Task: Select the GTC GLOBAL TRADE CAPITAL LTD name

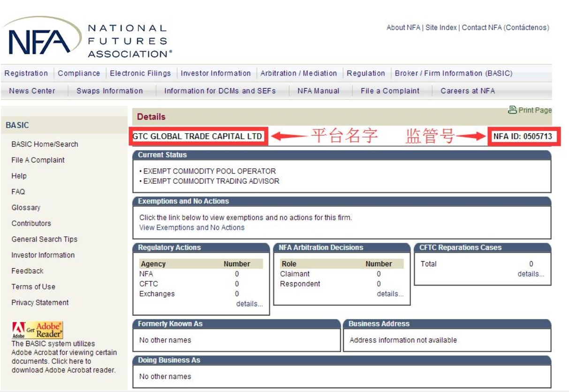Action: pyautogui.click(x=197, y=136)
